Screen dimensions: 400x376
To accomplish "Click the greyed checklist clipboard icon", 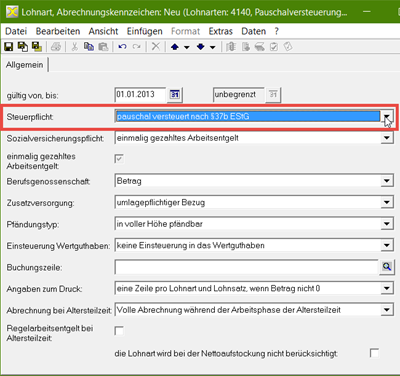I will click(274, 47).
